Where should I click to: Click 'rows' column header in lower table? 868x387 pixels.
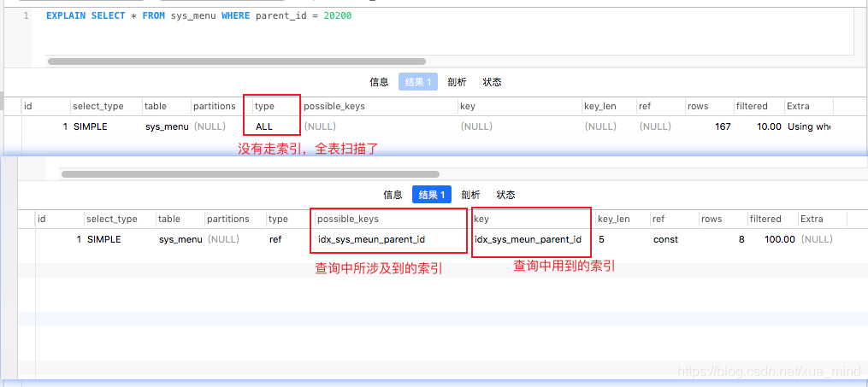[712, 219]
